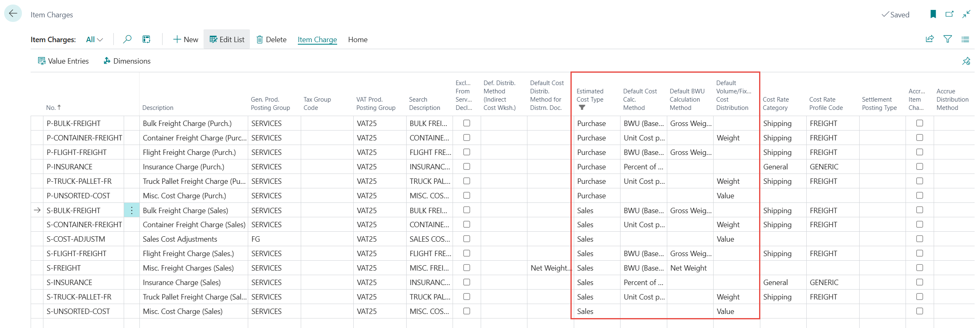980x328 pixels.
Task: Click the personalize pin icon
Action: pyautogui.click(x=966, y=61)
